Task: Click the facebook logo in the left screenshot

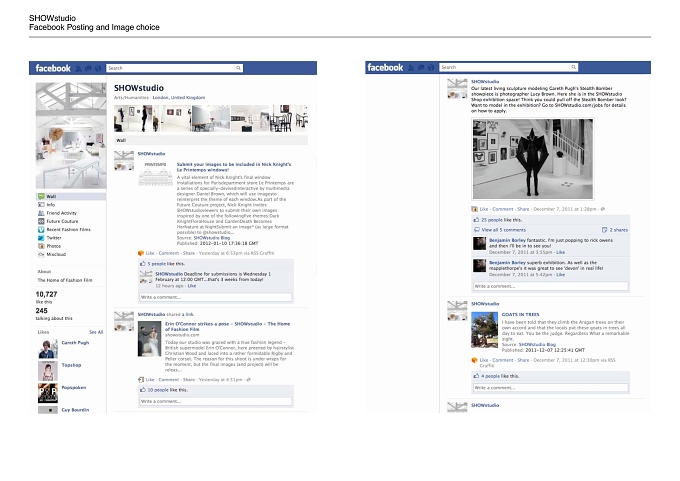Action: [x=53, y=68]
